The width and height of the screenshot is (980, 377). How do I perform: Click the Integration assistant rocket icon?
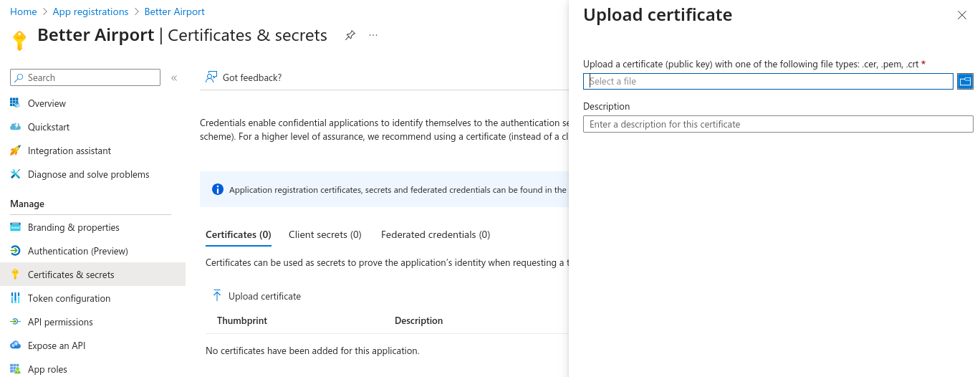[x=15, y=151]
